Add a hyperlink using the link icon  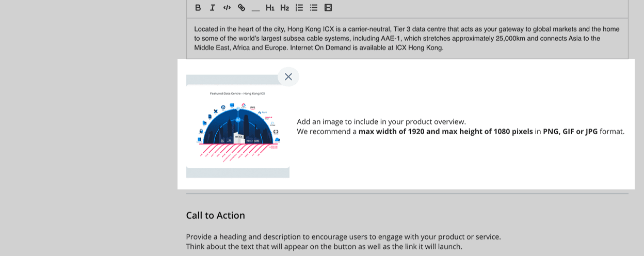tap(241, 8)
